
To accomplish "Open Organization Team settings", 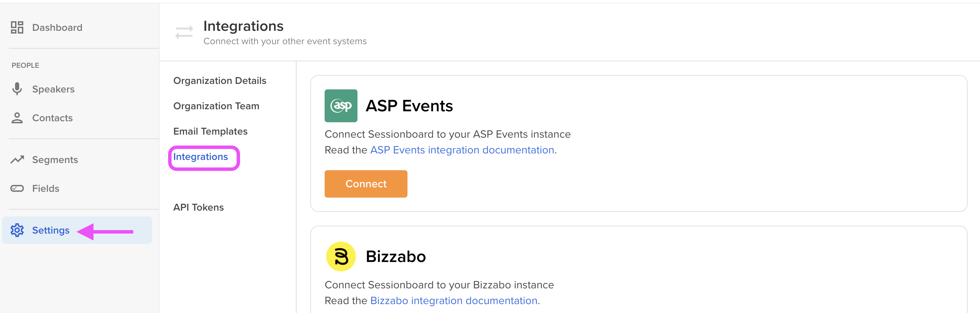I will (x=216, y=106).
